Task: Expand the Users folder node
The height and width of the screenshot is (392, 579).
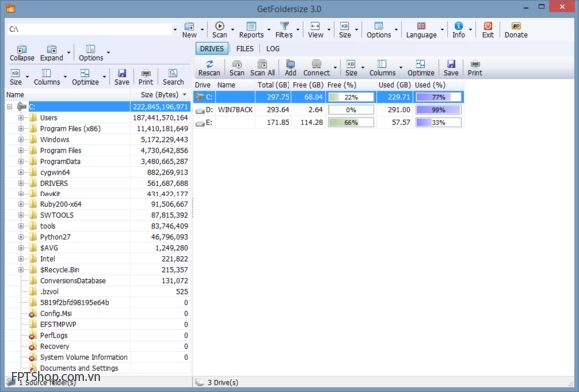Action: (21, 118)
